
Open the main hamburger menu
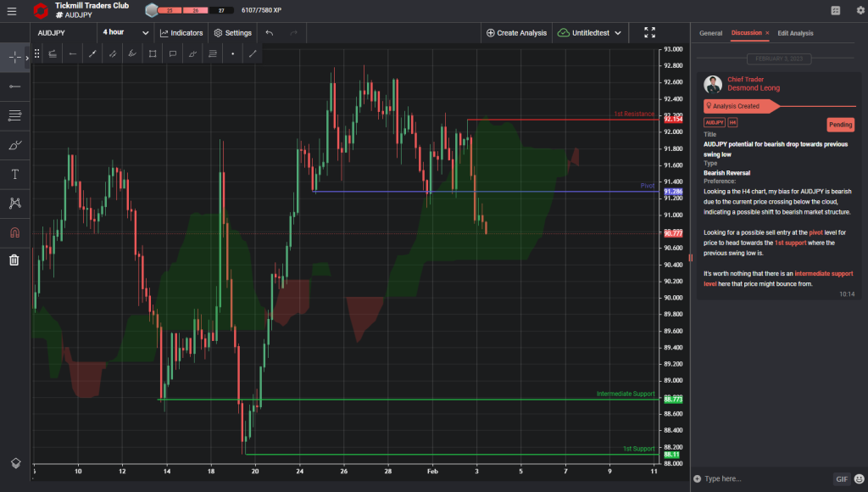tap(12, 12)
